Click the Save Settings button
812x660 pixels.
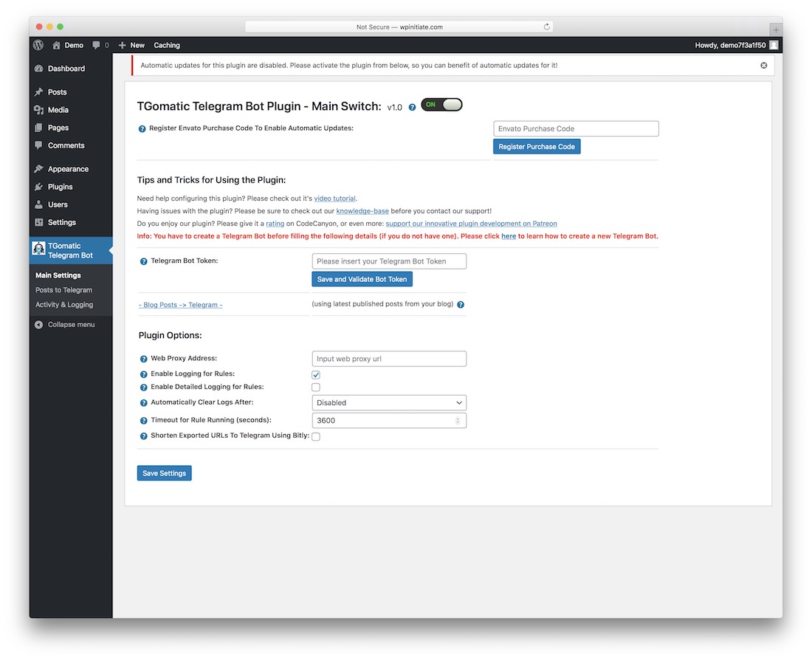click(x=164, y=473)
